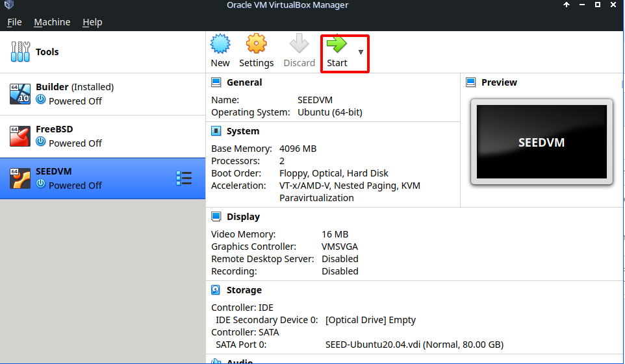Select the SEEDVM entry in list

pos(97,178)
